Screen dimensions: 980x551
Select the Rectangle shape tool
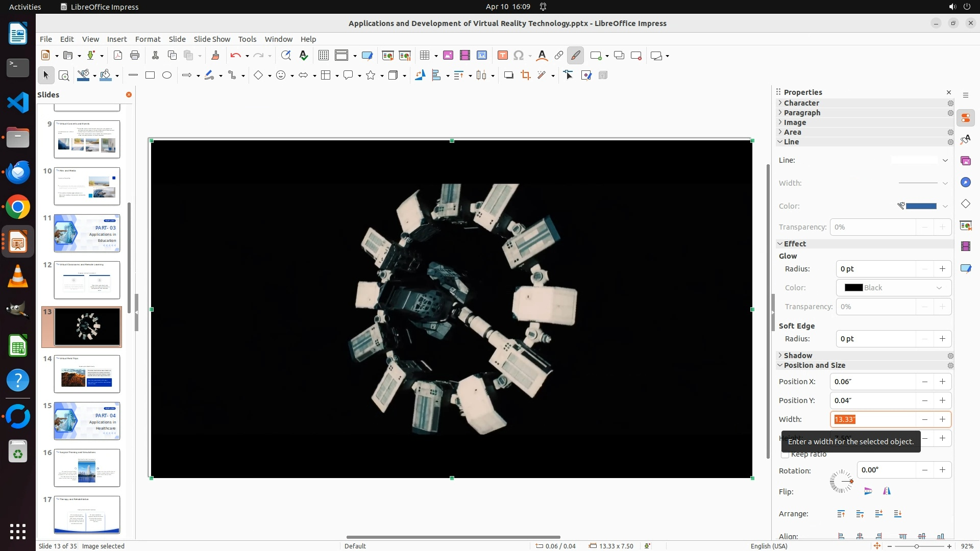pos(150,76)
